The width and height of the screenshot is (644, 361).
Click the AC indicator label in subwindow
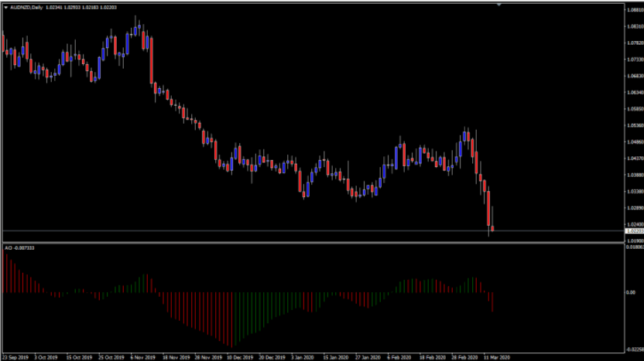click(19, 248)
